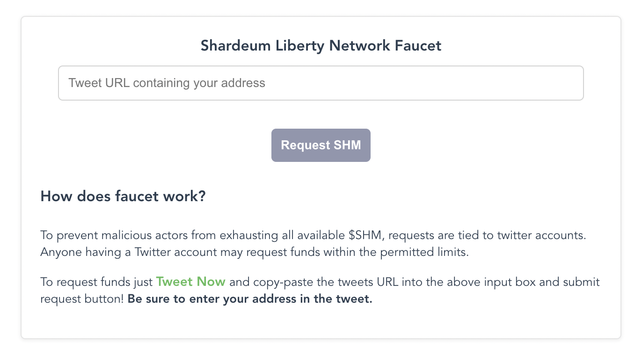Click the 'request button!' text before the bold sentence
This screenshot has height=364, width=642.
(82, 299)
